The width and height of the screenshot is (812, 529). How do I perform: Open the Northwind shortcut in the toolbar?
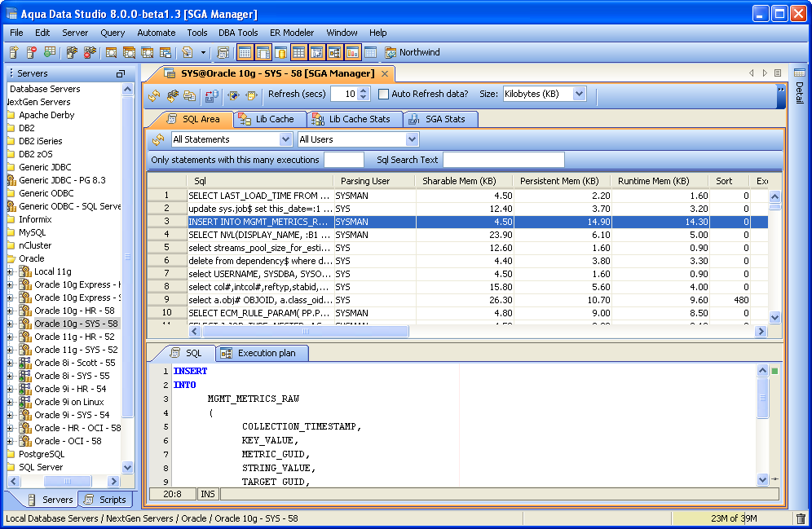412,52
